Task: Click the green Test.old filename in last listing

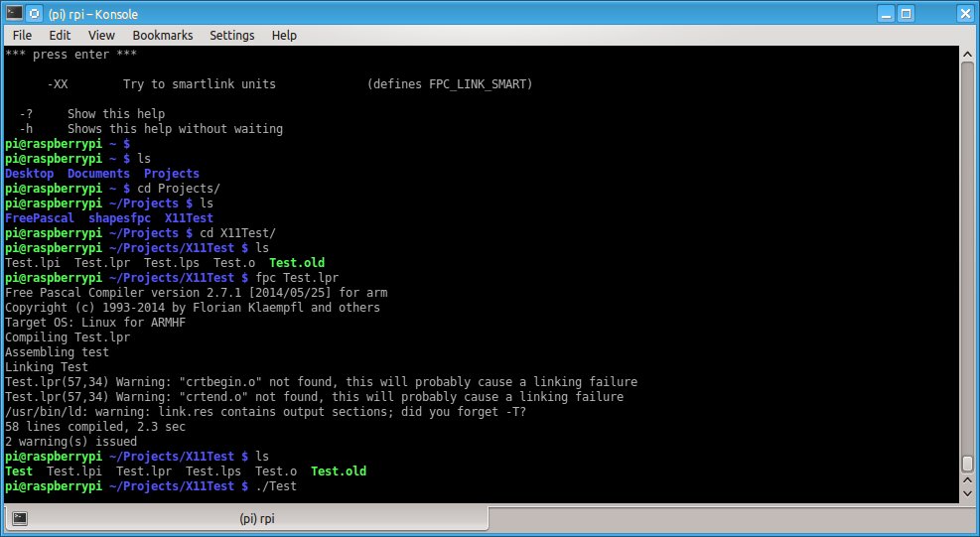Action: [338, 471]
